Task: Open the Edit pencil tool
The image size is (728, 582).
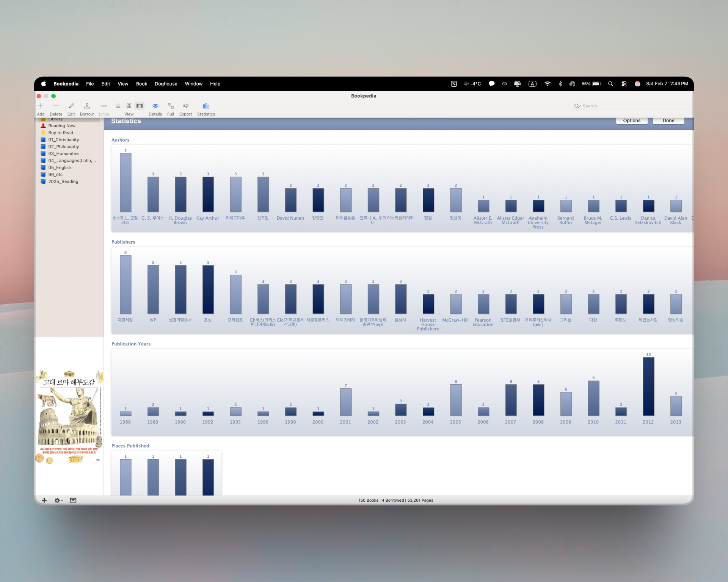Action: click(71, 106)
